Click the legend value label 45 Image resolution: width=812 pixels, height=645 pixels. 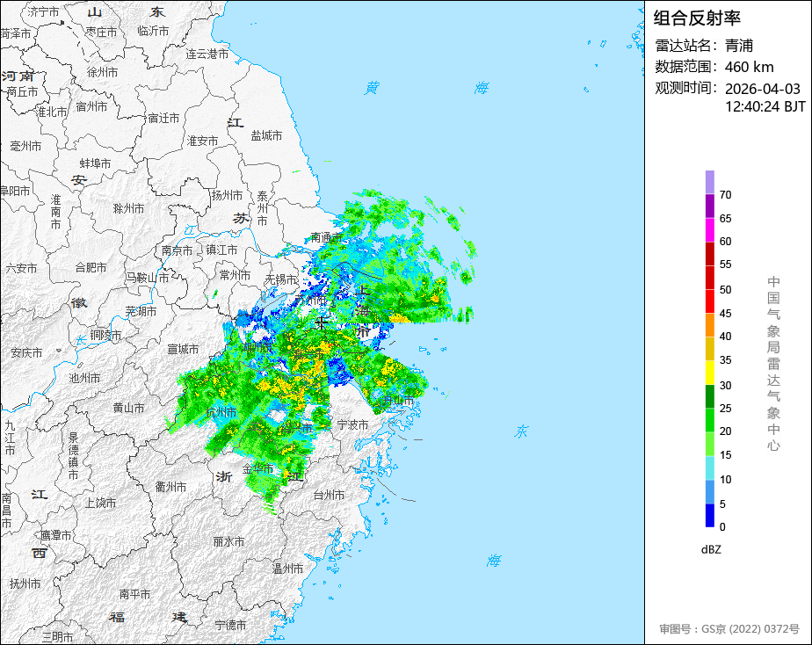725,313
